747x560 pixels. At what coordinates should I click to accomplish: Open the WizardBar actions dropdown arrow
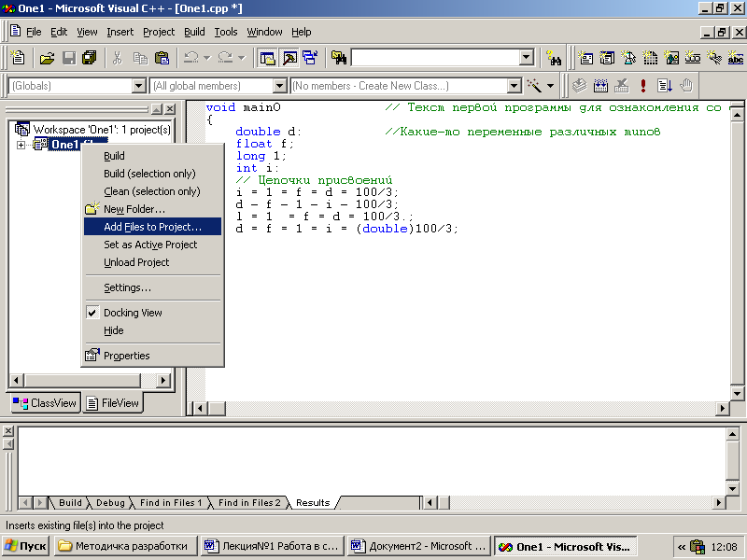(550, 86)
